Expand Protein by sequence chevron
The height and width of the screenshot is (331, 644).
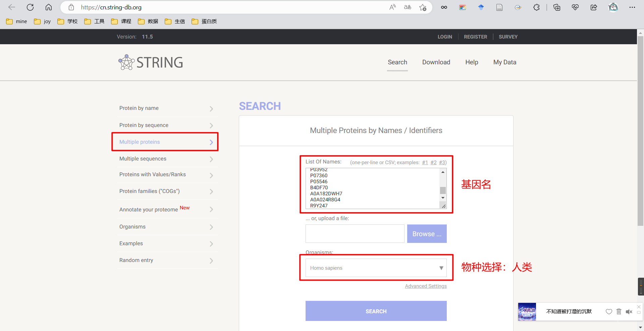click(211, 125)
